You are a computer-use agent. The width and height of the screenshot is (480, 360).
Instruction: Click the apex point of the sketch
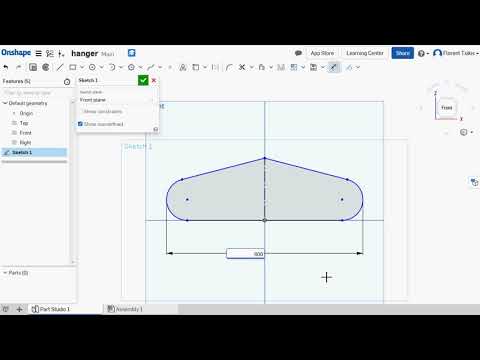(x=265, y=158)
